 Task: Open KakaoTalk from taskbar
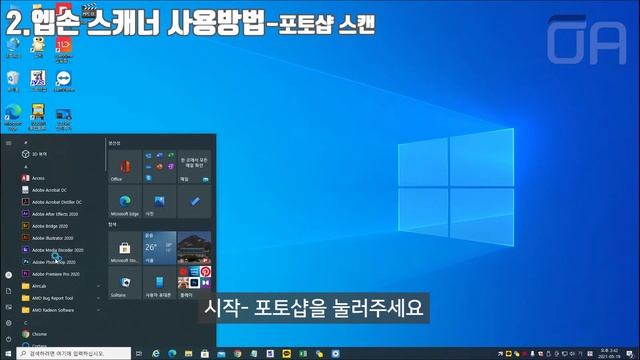(x=287, y=353)
